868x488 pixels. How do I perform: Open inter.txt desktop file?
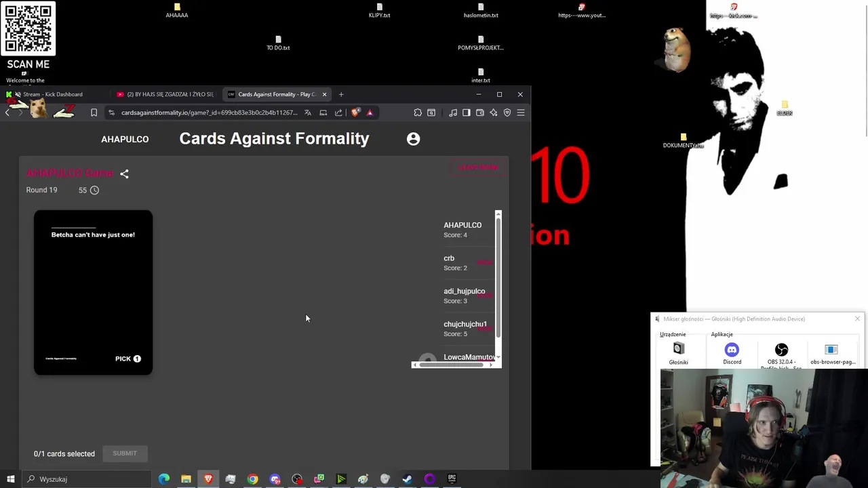(481, 76)
